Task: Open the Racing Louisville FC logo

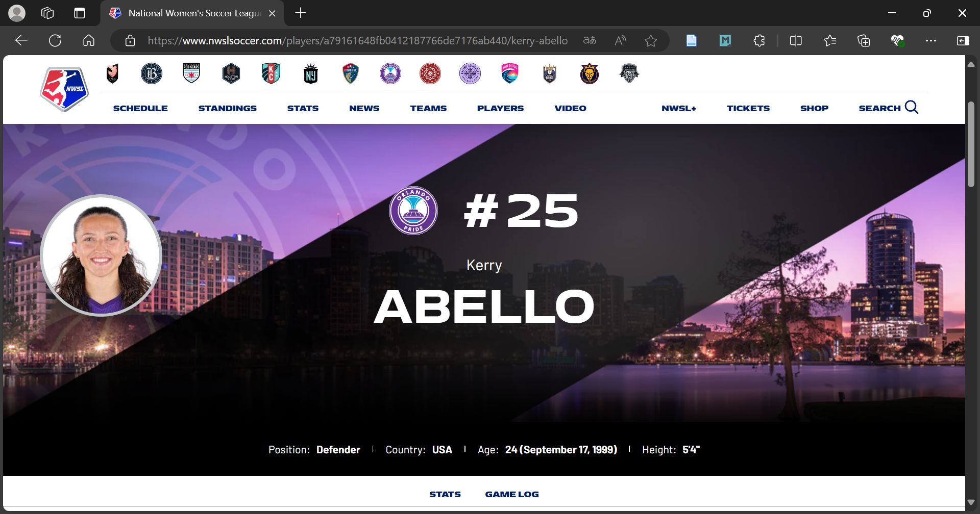Action: (x=470, y=73)
